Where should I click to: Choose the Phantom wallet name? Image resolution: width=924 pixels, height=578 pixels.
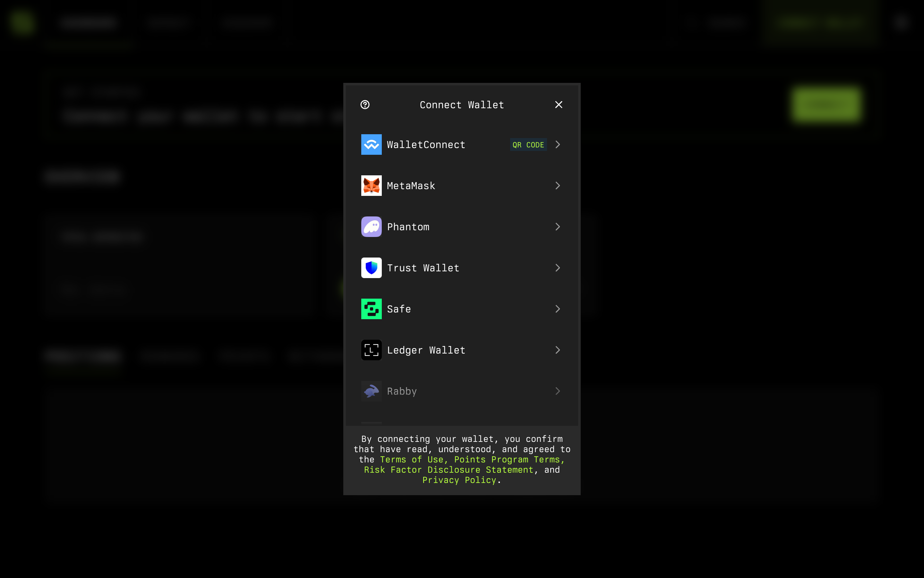click(408, 227)
